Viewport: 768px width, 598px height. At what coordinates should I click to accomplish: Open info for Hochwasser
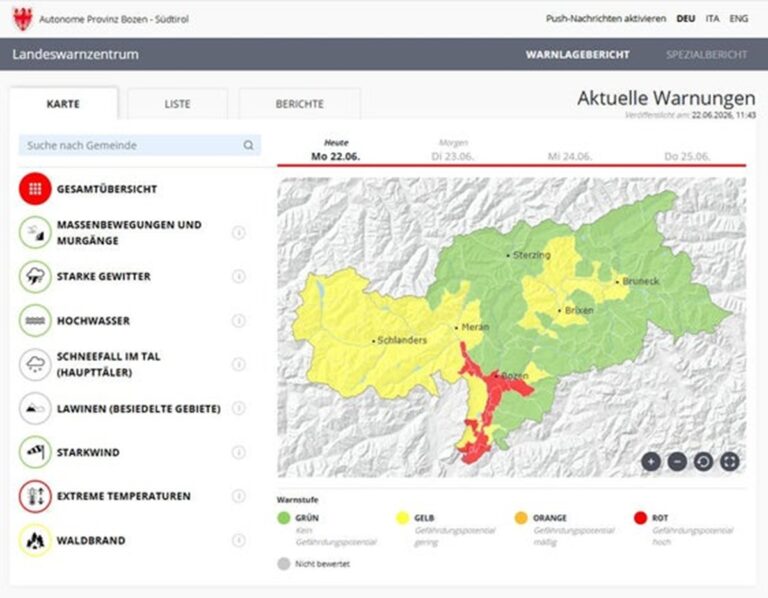[239, 321]
